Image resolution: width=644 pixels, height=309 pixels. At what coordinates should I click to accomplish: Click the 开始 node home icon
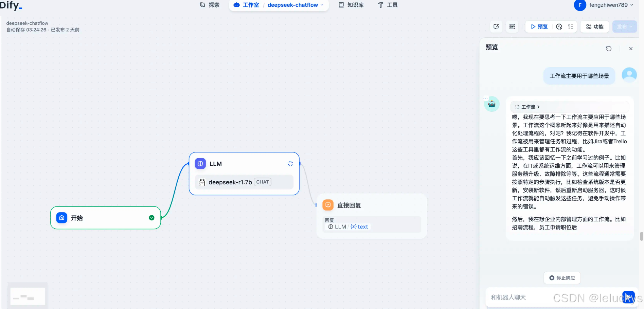pos(62,218)
